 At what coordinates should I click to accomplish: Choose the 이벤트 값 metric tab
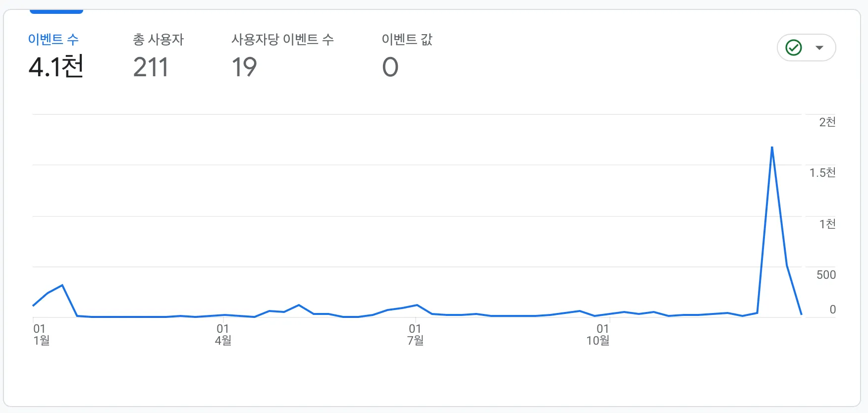click(407, 40)
